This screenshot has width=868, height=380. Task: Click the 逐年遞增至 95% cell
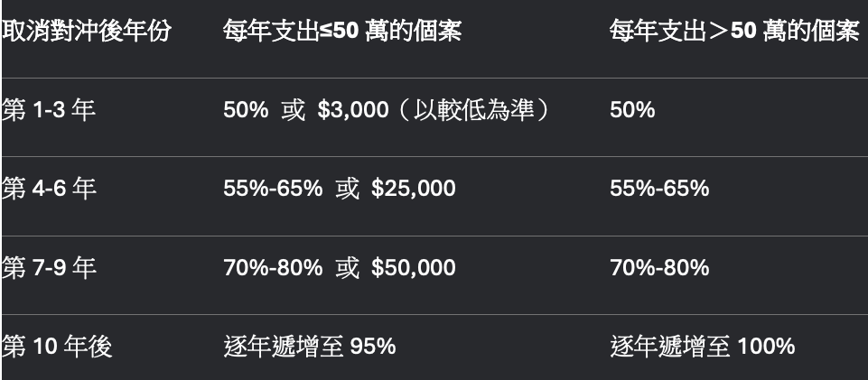(310, 347)
